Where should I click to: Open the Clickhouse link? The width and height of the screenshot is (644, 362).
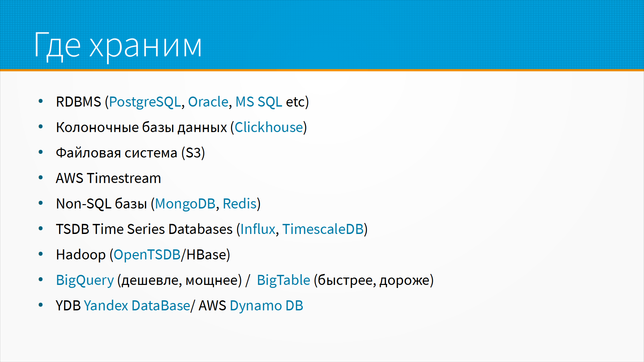pos(269,127)
